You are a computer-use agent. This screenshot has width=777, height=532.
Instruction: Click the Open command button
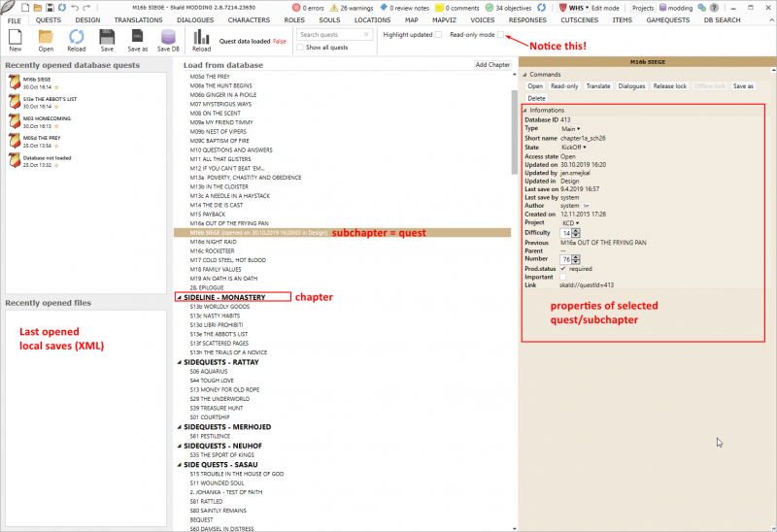point(535,86)
